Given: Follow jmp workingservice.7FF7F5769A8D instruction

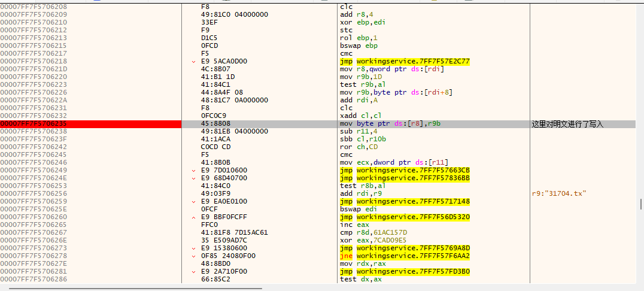Looking at the screenshot, I should 405,248.
